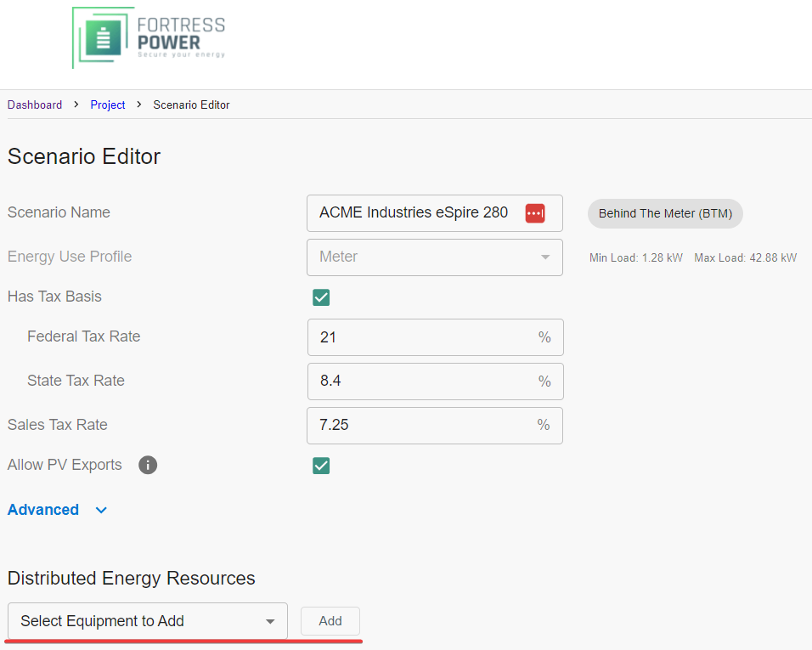This screenshot has width=812, height=650.
Task: Toggle the Allow PV Exports checkbox
Action: point(321,466)
